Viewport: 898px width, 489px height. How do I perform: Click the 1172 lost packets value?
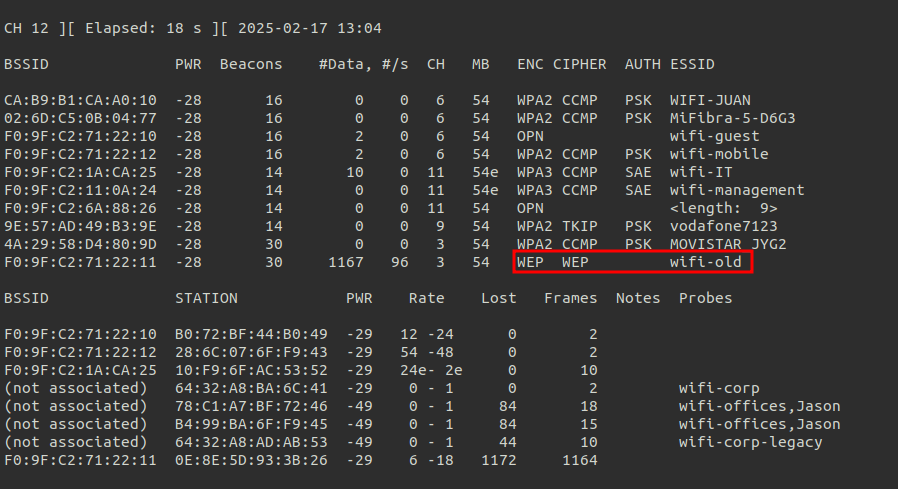(499, 460)
